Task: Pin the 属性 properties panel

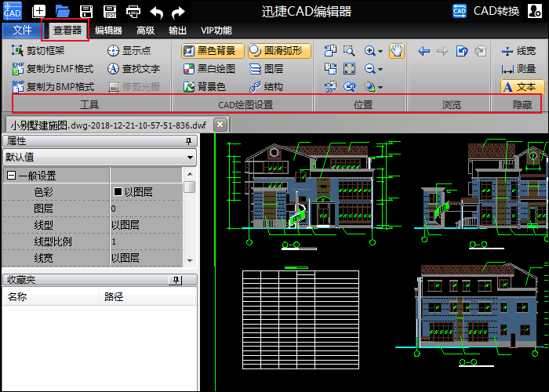Action: click(x=188, y=141)
